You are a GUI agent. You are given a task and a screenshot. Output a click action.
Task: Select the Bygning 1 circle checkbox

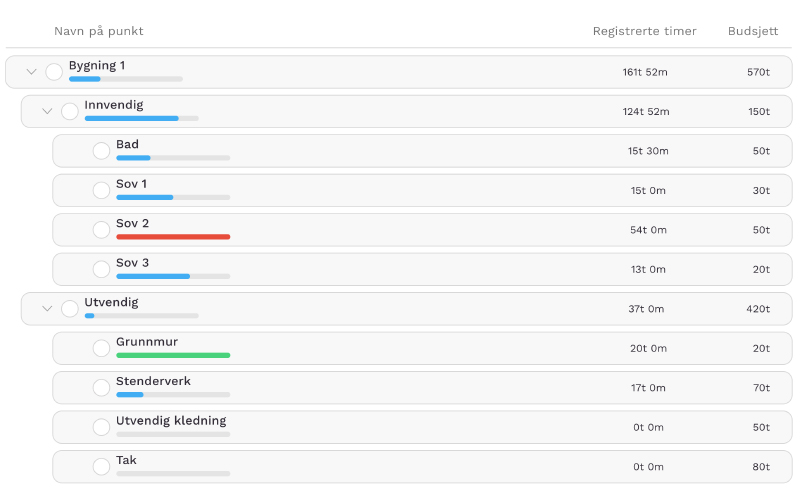54,72
